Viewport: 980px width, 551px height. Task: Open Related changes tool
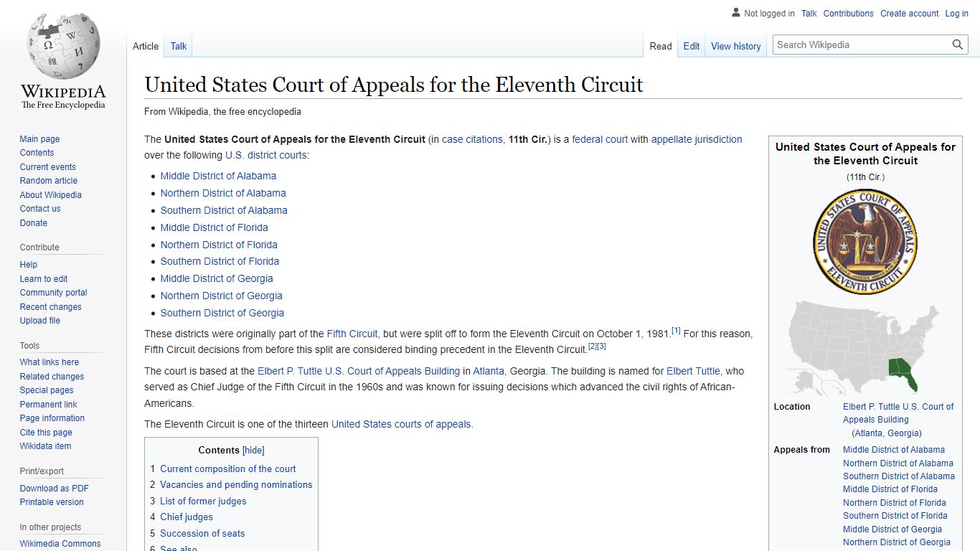(x=52, y=377)
